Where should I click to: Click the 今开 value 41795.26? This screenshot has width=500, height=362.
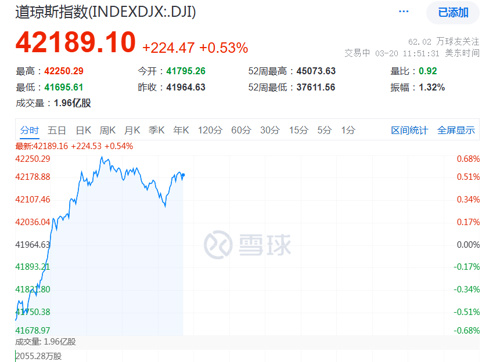coord(186,71)
